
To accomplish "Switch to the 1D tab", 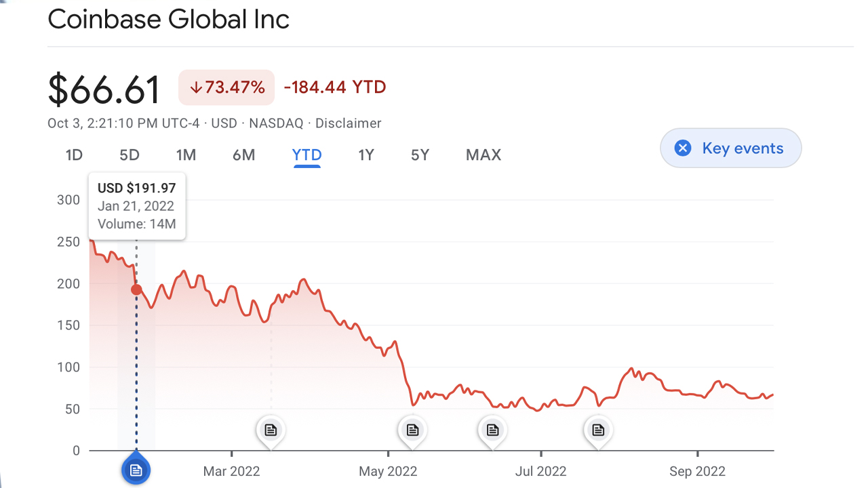I will (x=74, y=155).
